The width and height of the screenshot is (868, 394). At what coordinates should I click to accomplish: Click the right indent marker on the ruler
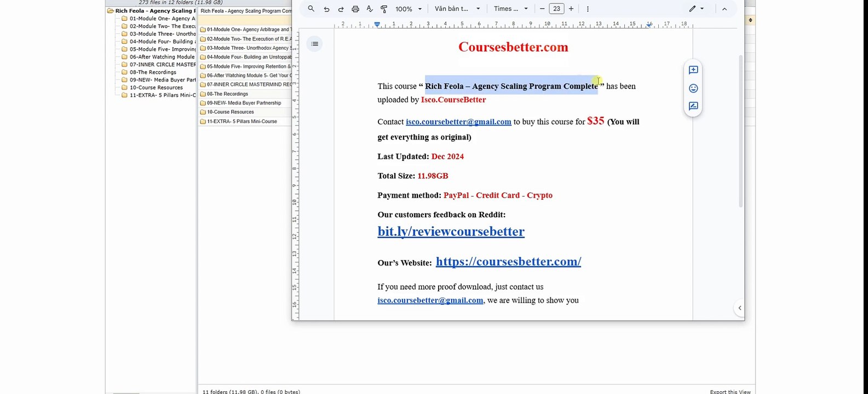click(649, 25)
